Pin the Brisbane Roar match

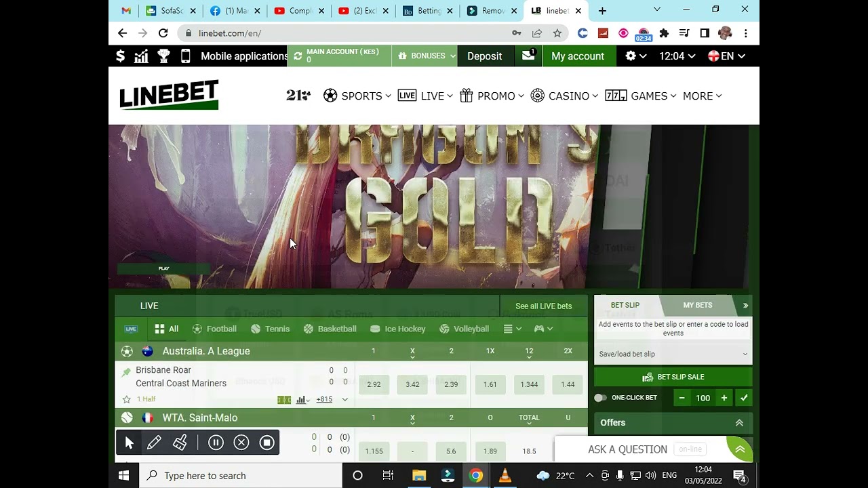point(126,372)
